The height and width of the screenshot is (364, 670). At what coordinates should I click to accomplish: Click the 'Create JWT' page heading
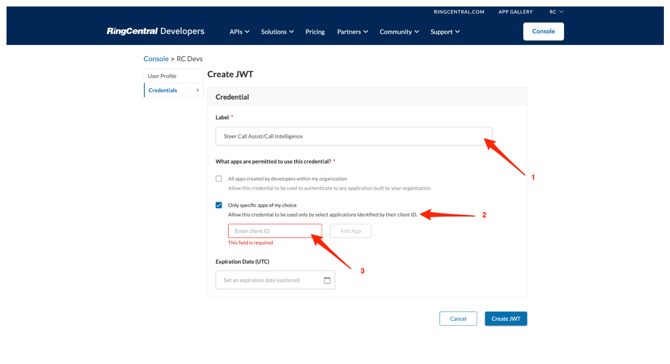tap(230, 74)
